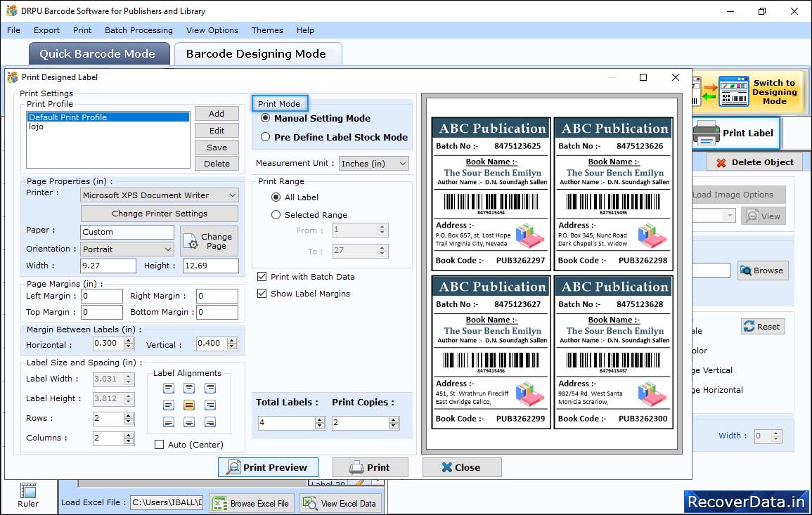Select bottom-right label alignment icon
Viewport: 812px width, 515px height.
point(210,422)
